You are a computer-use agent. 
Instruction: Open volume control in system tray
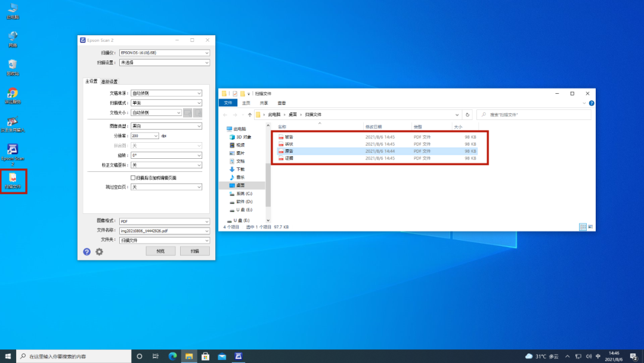tap(589, 356)
